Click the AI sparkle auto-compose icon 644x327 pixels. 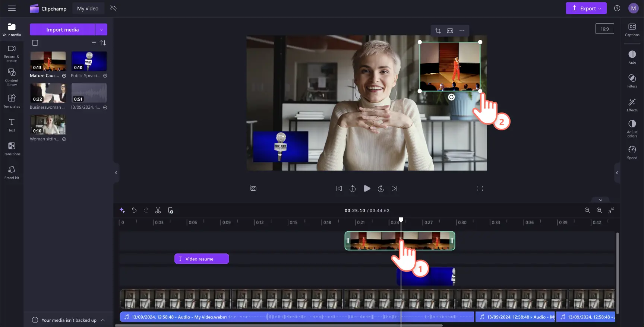122,210
